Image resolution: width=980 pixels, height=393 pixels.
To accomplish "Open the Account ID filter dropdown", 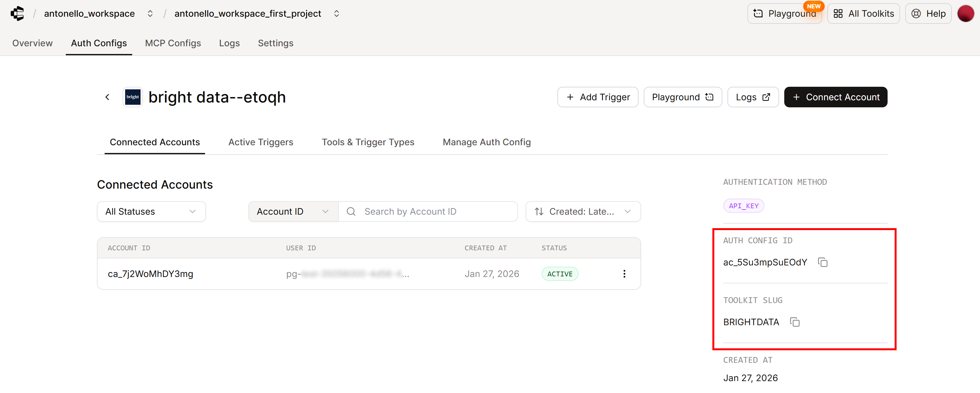I will coord(292,211).
